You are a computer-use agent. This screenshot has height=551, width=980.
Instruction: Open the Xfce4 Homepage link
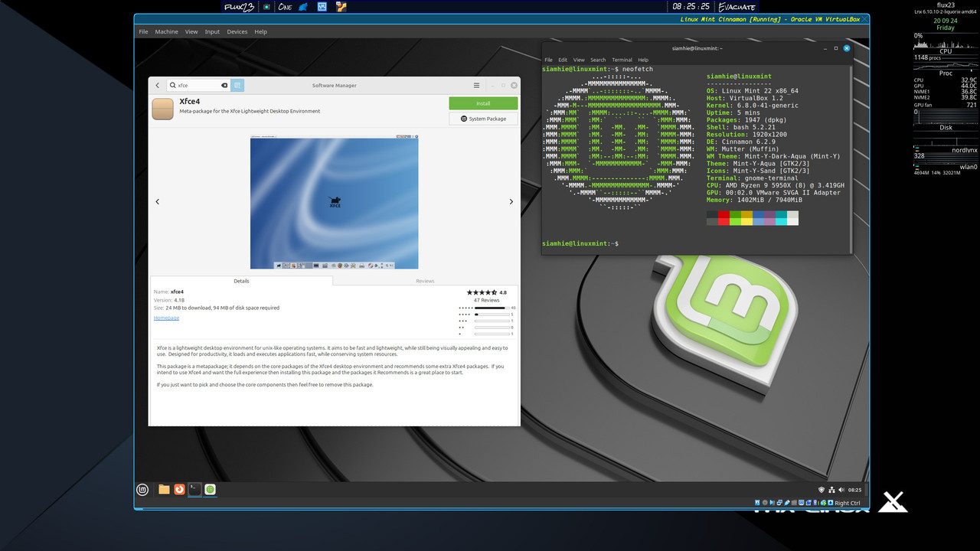166,318
